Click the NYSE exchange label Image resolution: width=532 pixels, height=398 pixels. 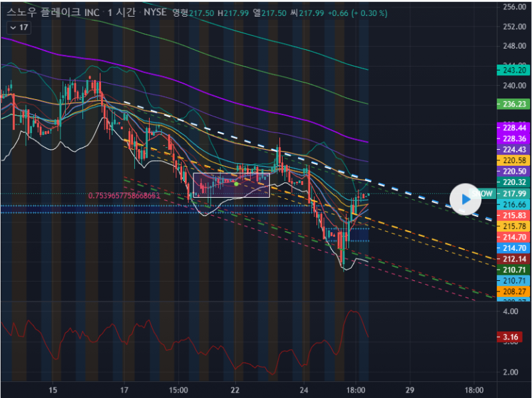pyautogui.click(x=154, y=12)
